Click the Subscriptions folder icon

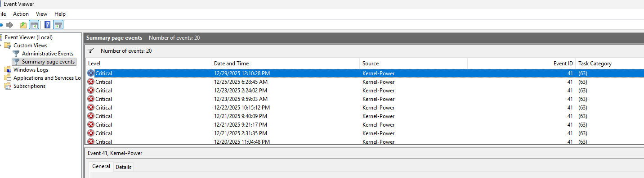7,86
